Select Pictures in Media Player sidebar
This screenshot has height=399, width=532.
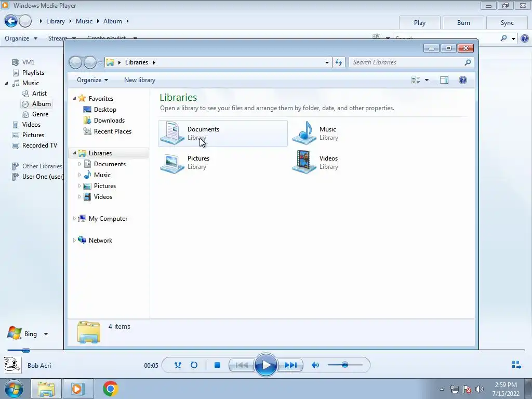pyautogui.click(x=33, y=135)
